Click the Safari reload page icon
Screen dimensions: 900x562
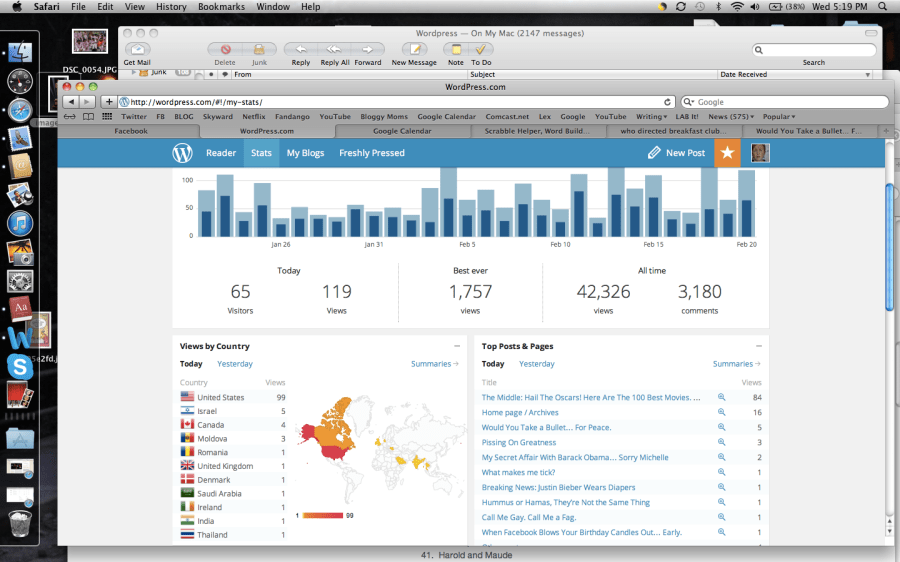click(x=668, y=102)
